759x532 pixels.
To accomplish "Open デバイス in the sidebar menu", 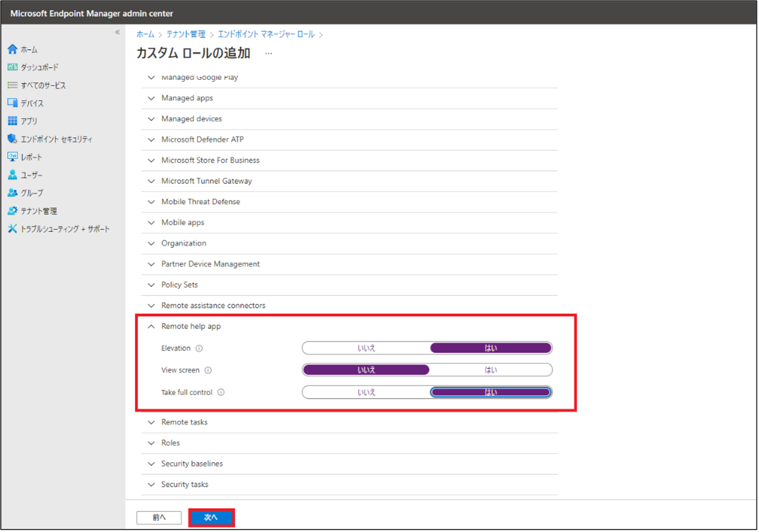I will 32,103.
